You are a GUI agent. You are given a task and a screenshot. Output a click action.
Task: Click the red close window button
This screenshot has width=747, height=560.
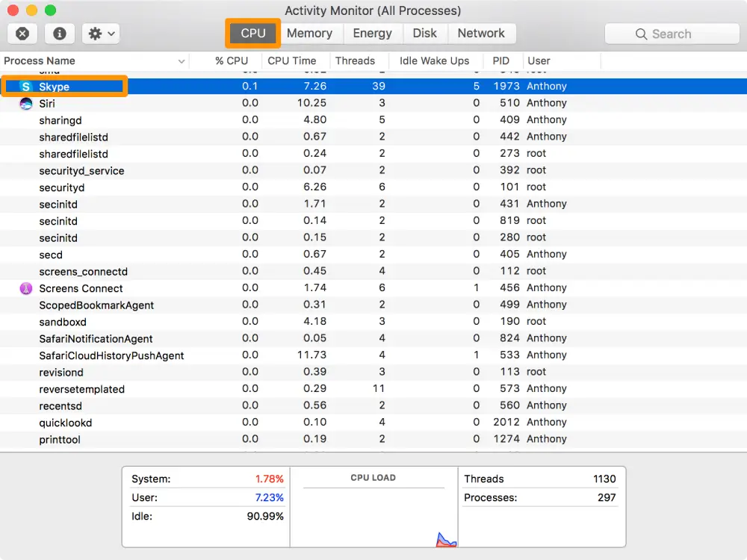tap(13, 10)
